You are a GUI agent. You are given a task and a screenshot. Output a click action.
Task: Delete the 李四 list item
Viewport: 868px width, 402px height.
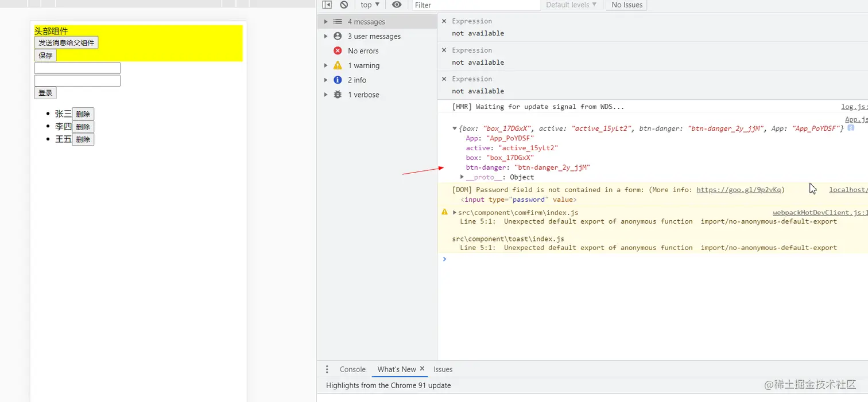(83, 127)
